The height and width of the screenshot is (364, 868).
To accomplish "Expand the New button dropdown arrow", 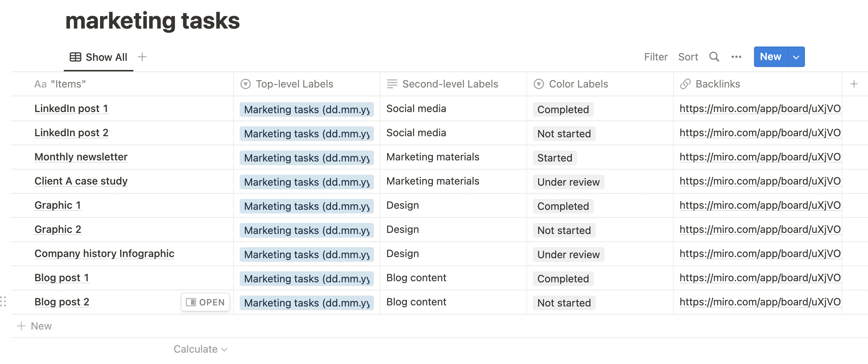I will [x=796, y=57].
